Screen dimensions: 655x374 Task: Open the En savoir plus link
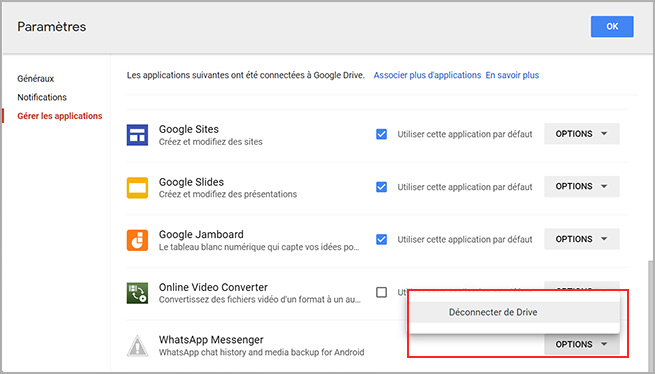click(x=512, y=75)
